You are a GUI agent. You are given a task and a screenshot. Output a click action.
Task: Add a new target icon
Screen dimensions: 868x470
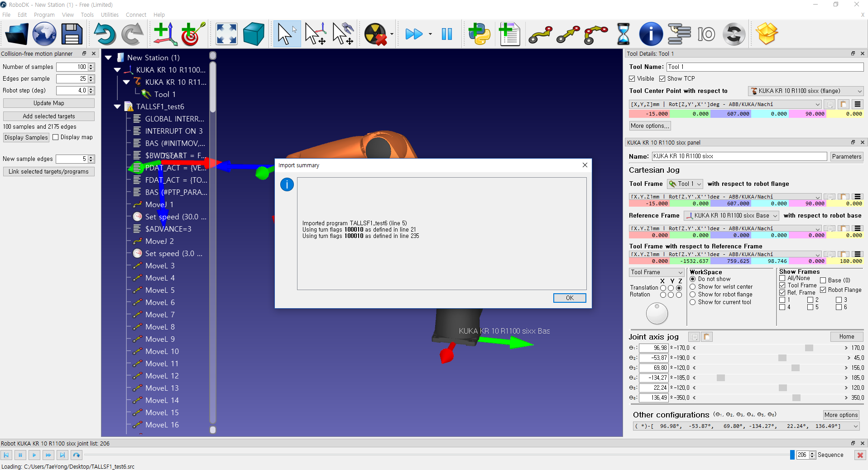pos(193,34)
